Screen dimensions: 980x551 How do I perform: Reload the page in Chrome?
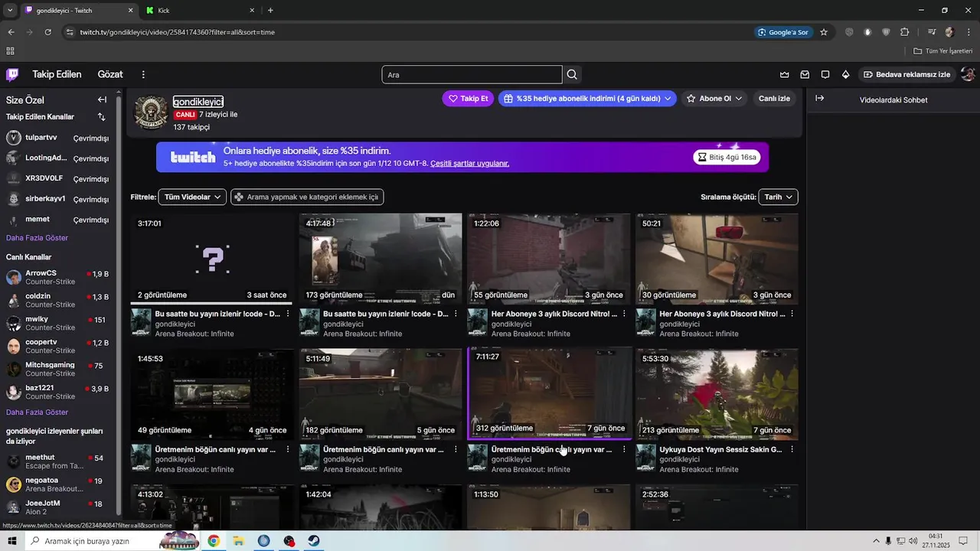[47, 32]
